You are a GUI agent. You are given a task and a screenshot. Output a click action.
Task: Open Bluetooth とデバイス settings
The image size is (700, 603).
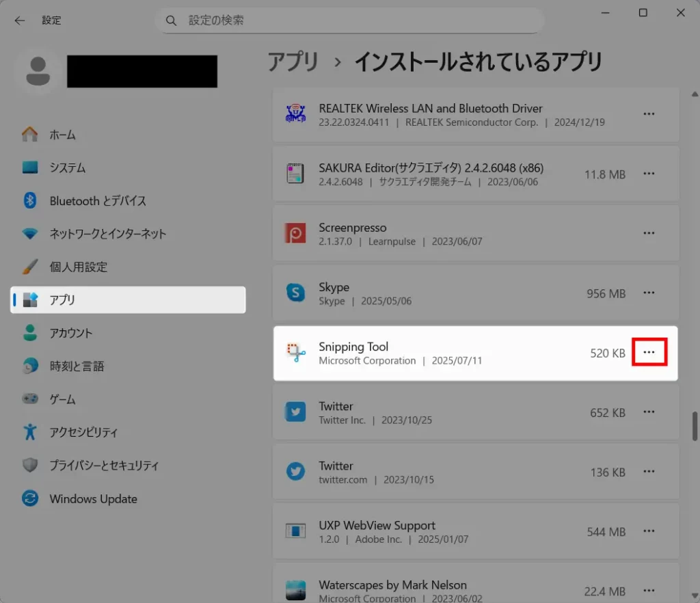click(128, 200)
